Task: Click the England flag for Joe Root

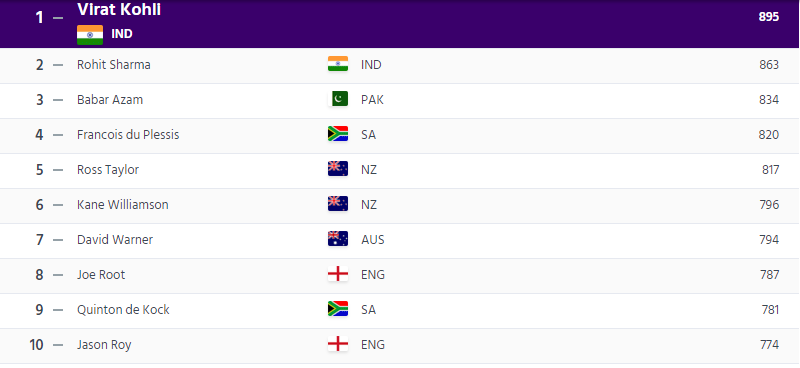Action: 338,274
